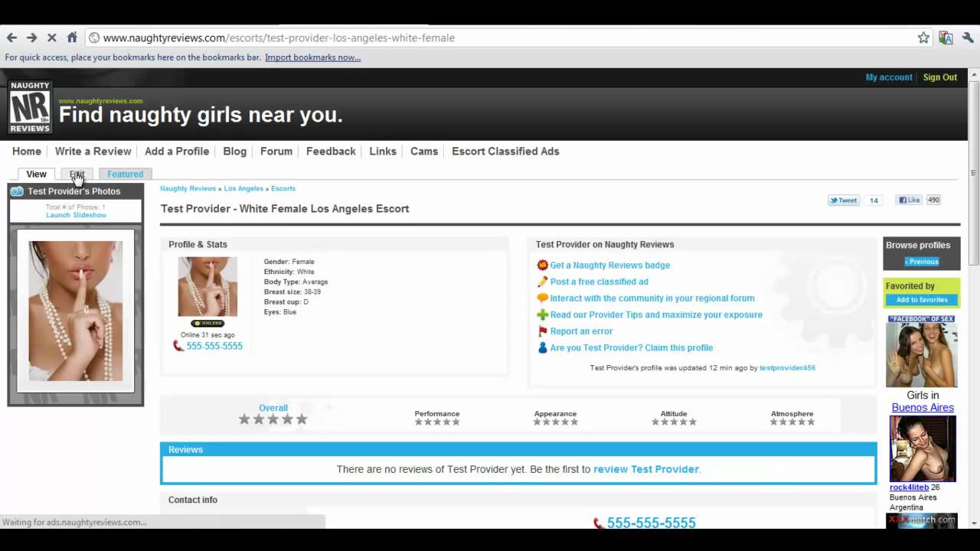Open the Forum menu item
The width and height of the screenshot is (980, 551).
[276, 151]
